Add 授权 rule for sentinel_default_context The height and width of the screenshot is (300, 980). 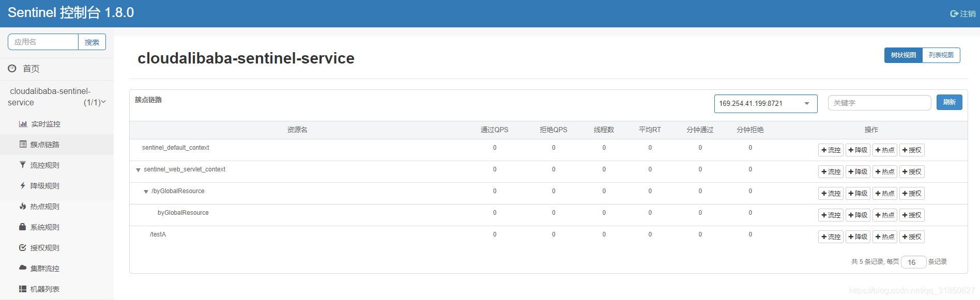[912, 150]
